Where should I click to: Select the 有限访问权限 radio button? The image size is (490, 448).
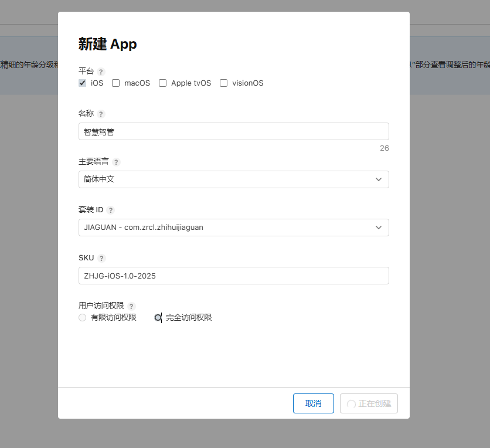coord(82,318)
